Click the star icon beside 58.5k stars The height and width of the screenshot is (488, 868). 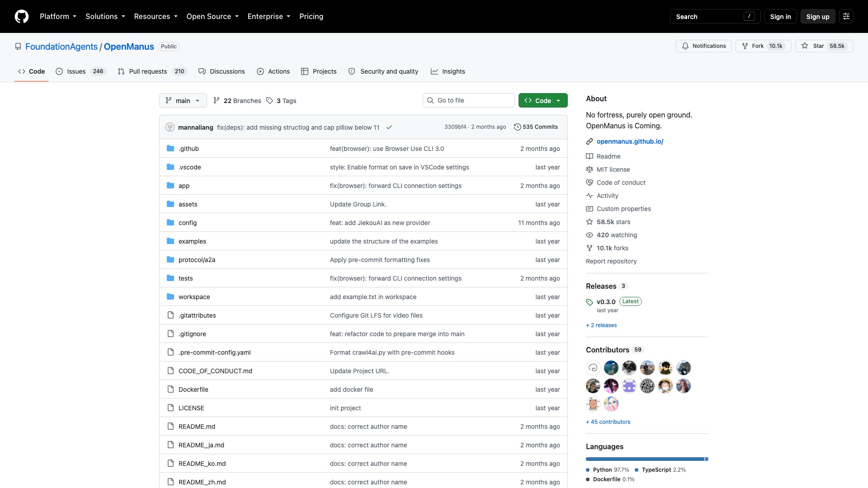pyautogui.click(x=590, y=222)
